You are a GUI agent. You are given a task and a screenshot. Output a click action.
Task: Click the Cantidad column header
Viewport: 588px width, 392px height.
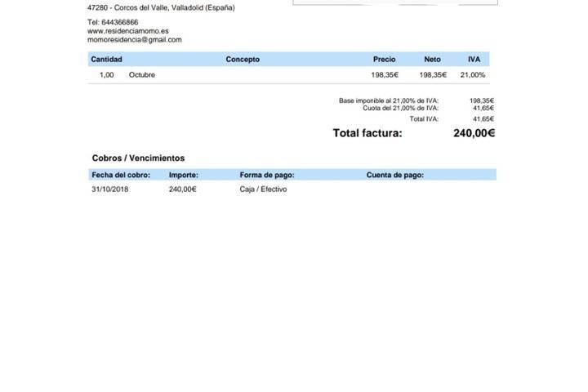tap(106, 60)
